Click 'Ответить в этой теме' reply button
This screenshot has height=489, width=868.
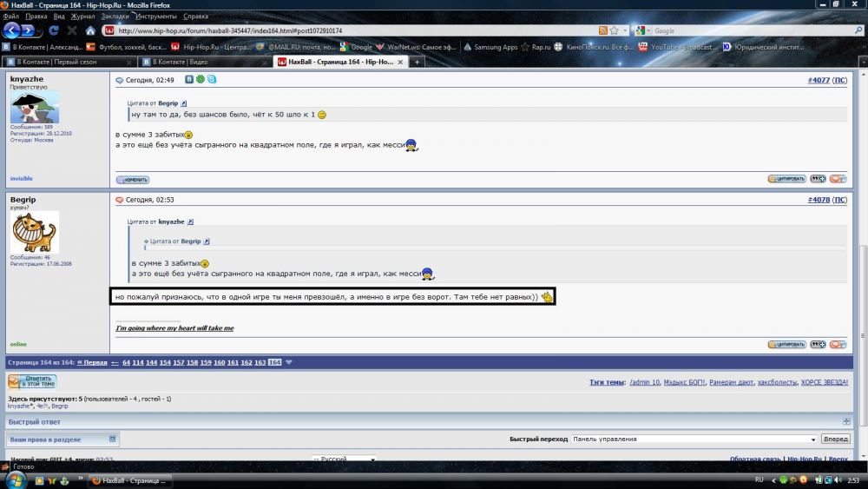pos(31,381)
